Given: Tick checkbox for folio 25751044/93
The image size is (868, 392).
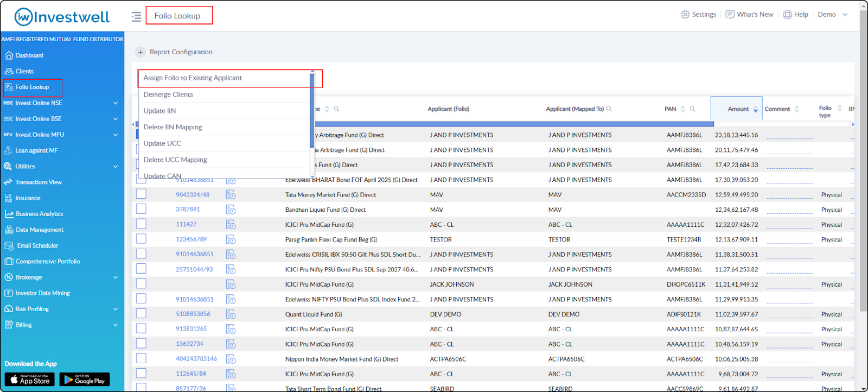Looking at the screenshot, I should pos(141,268).
